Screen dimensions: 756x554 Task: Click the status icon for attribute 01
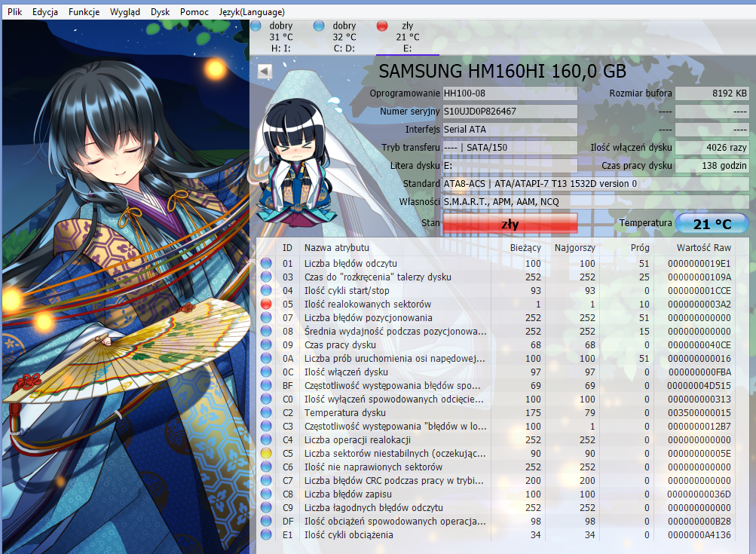[266, 263]
